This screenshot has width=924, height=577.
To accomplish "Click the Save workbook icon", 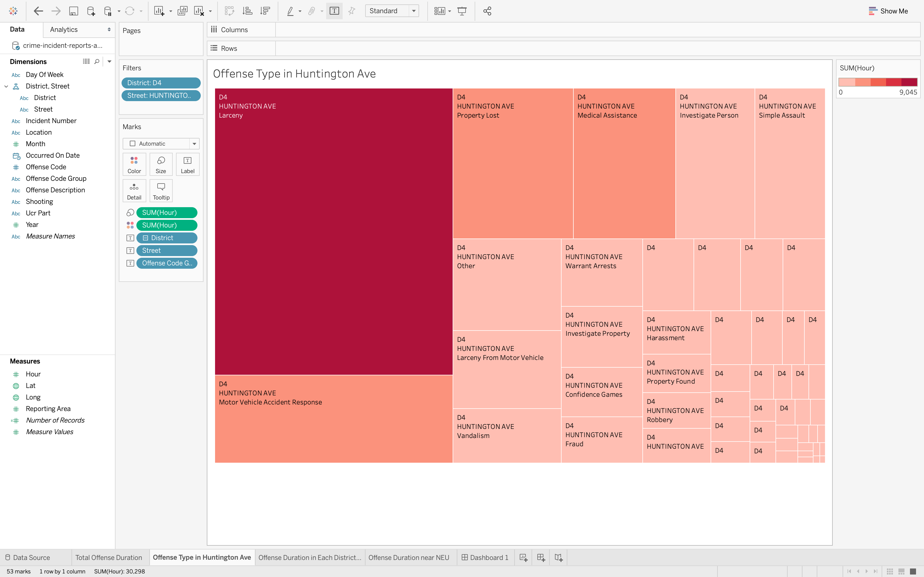I will click(x=73, y=11).
